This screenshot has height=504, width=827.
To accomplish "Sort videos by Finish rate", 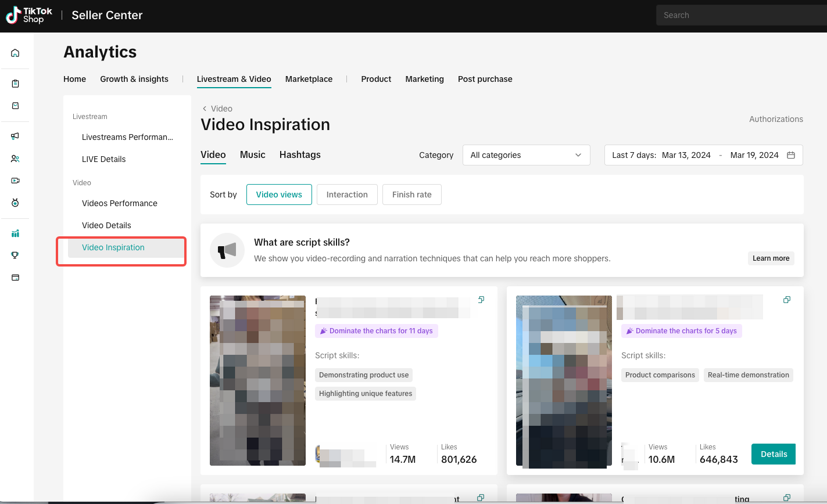I will point(411,195).
